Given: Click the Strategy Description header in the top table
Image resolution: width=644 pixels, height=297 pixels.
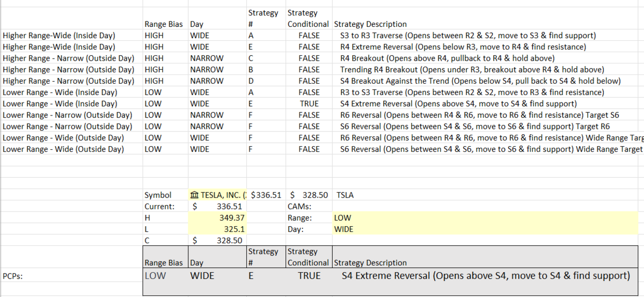Looking at the screenshot, I should [370, 24].
